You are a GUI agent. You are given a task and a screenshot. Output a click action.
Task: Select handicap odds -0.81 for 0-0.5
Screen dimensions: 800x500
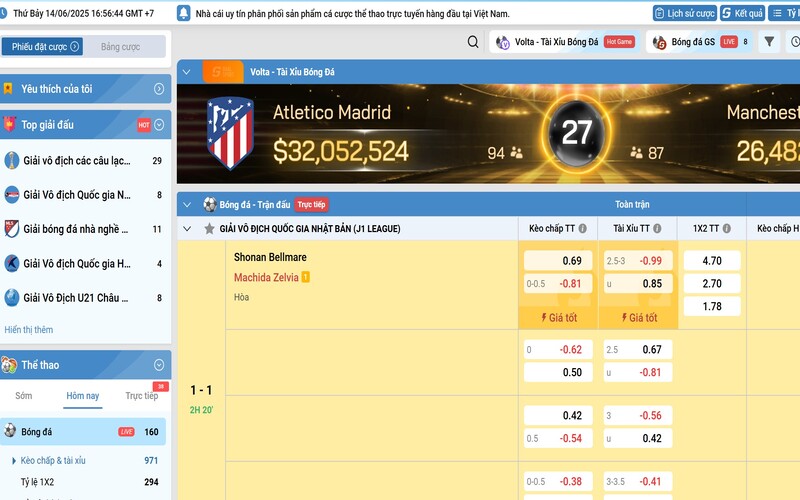pos(558,284)
